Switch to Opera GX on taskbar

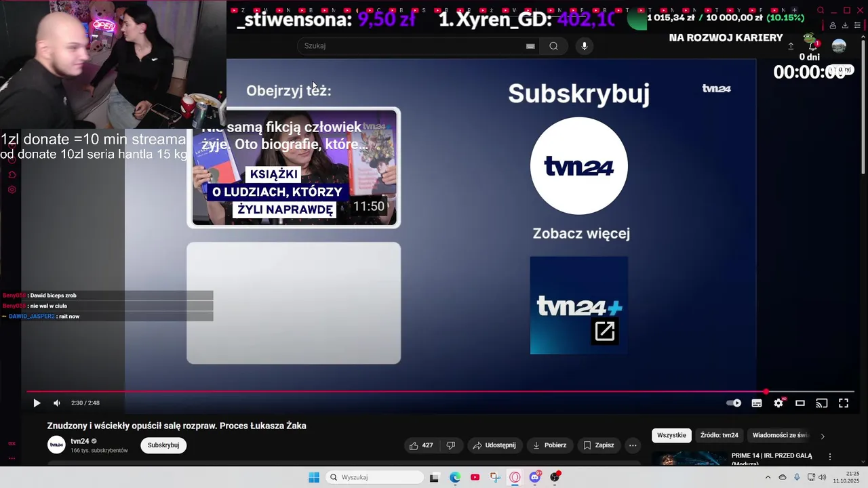(x=515, y=477)
